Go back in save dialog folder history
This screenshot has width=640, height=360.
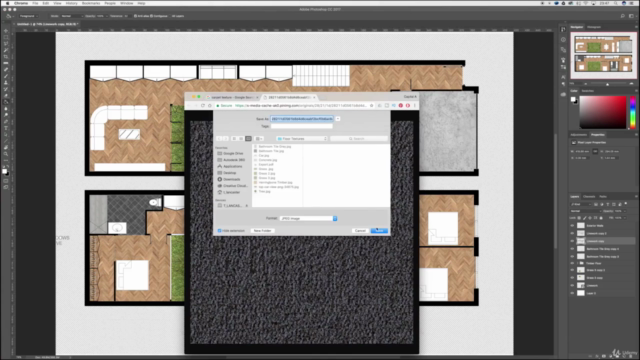click(219, 139)
